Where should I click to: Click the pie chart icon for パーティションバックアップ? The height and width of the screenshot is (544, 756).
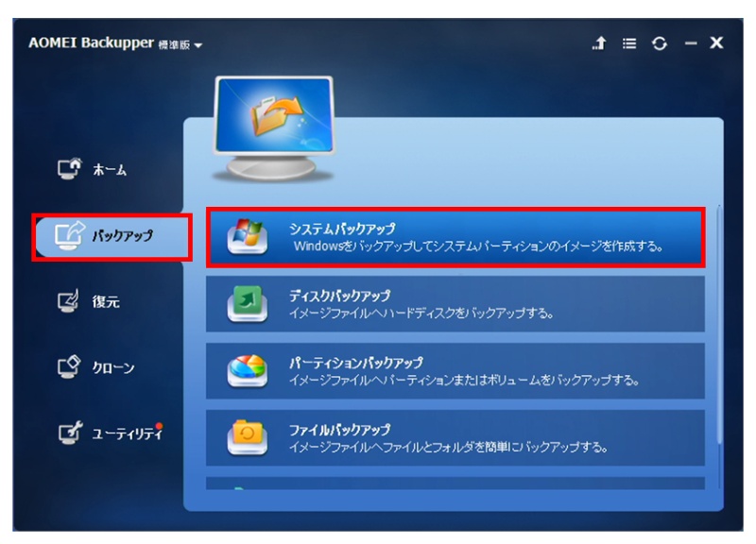(247, 370)
